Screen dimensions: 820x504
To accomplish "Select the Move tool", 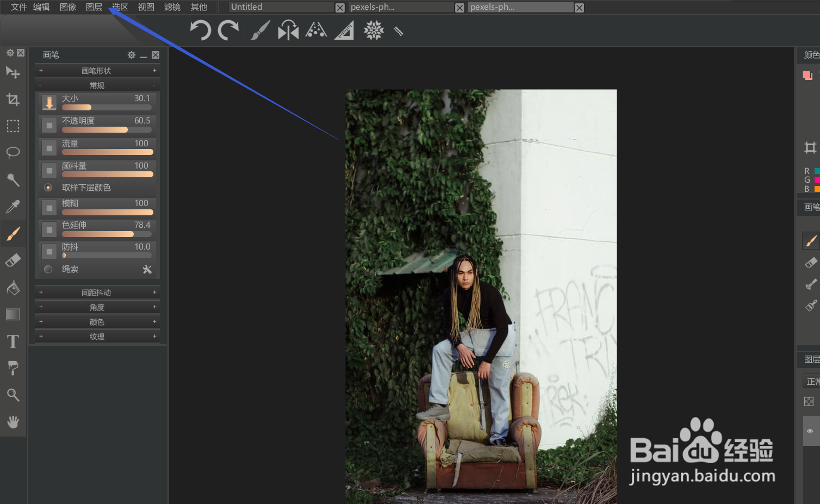I will [x=13, y=72].
